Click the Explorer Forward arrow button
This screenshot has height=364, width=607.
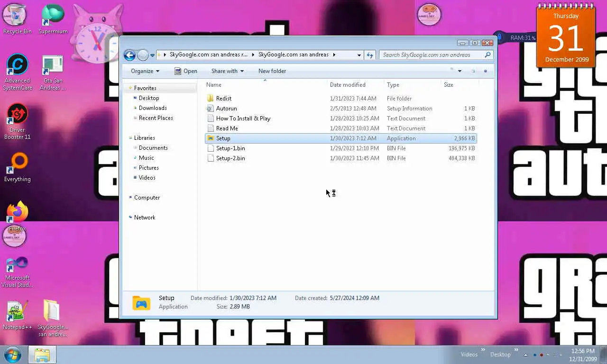pyautogui.click(x=143, y=55)
